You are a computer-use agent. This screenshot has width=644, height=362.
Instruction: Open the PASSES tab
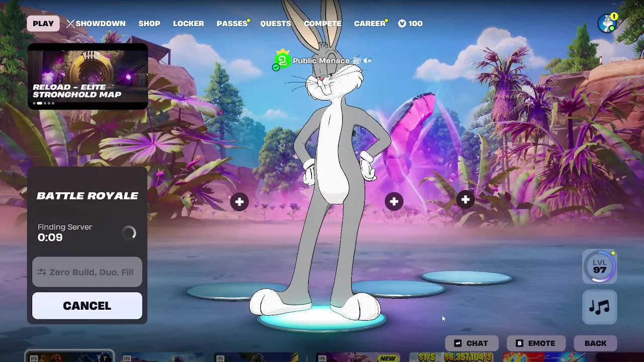pyautogui.click(x=232, y=24)
